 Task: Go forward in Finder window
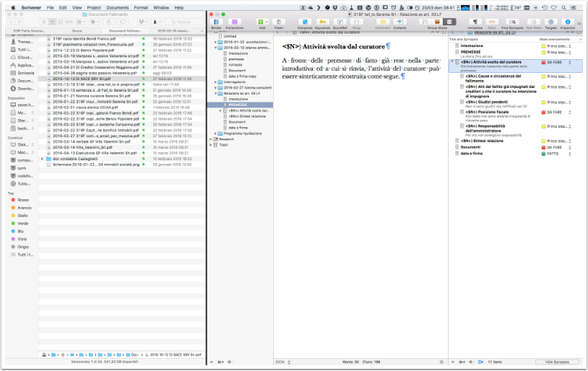pyautogui.click(x=19, y=22)
